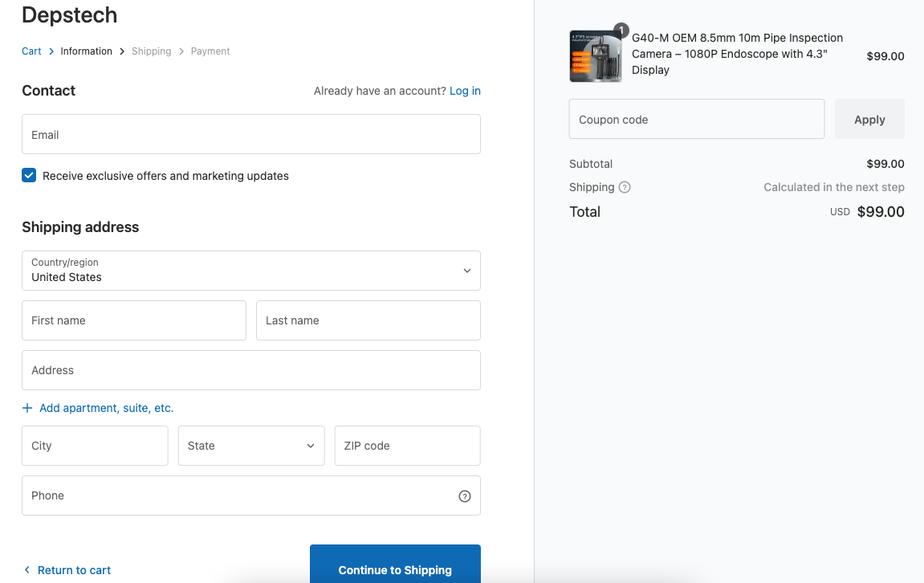Open the pipe inspection camera thumbnail

[595, 57]
